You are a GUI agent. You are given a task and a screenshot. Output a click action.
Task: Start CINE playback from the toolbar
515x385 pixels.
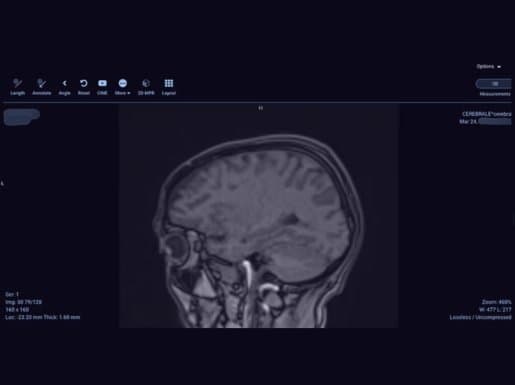coord(102,87)
